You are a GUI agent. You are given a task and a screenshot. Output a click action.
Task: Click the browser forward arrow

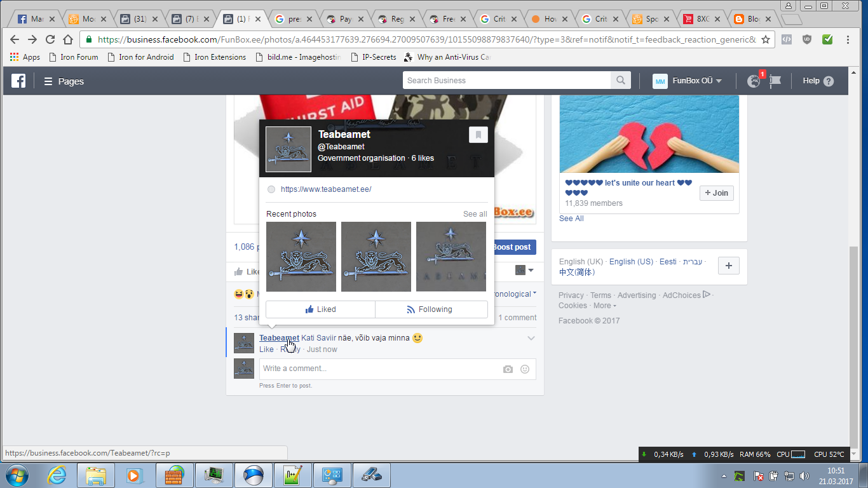point(32,39)
